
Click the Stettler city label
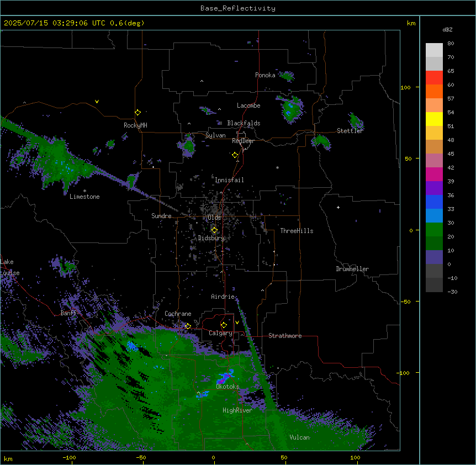tap(350, 131)
